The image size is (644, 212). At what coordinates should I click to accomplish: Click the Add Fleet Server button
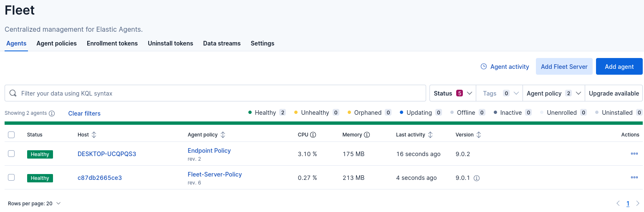coord(564,66)
